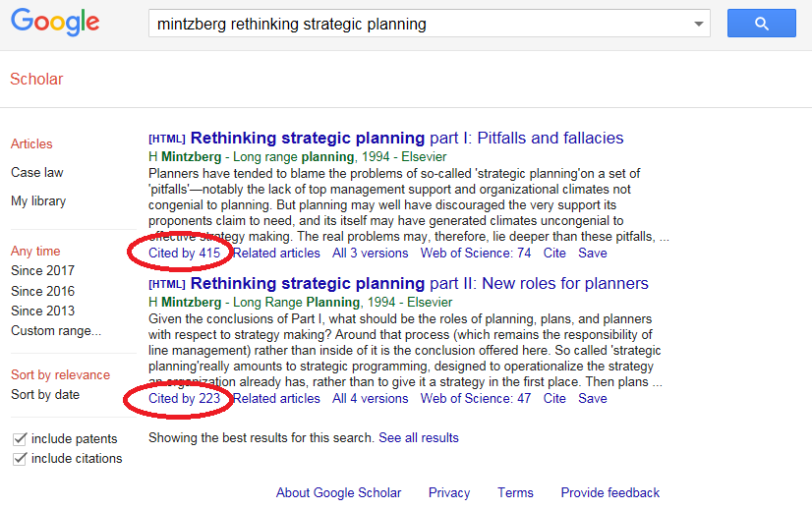Image resolution: width=812 pixels, height=510 pixels.
Task: Filter results Since 2013
Action: tap(42, 311)
